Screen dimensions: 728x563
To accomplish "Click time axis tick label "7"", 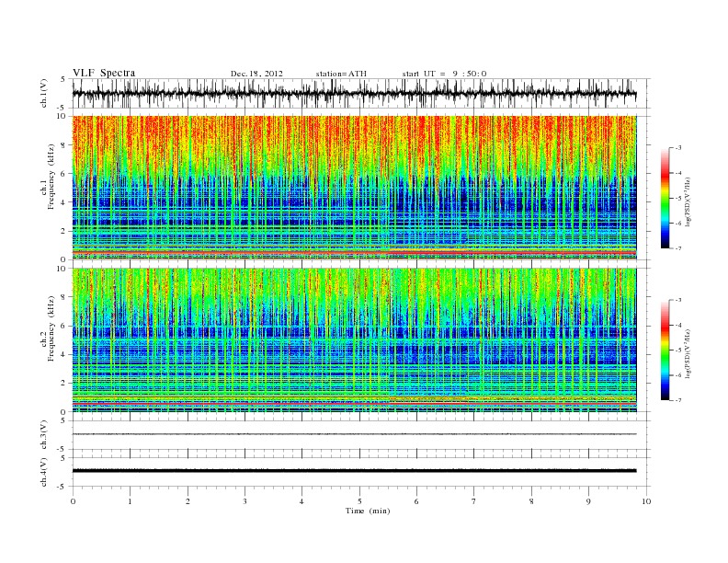I will (x=474, y=501).
